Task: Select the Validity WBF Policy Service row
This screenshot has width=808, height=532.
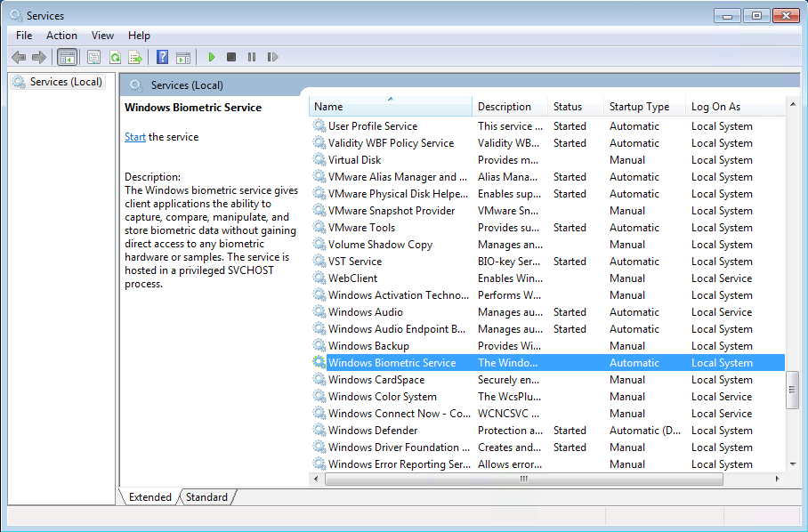Action: [x=547, y=142]
